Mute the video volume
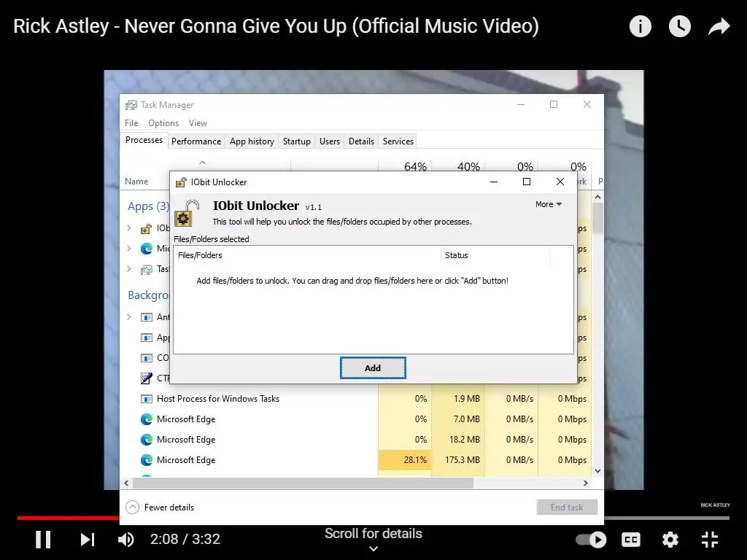 [x=126, y=540]
